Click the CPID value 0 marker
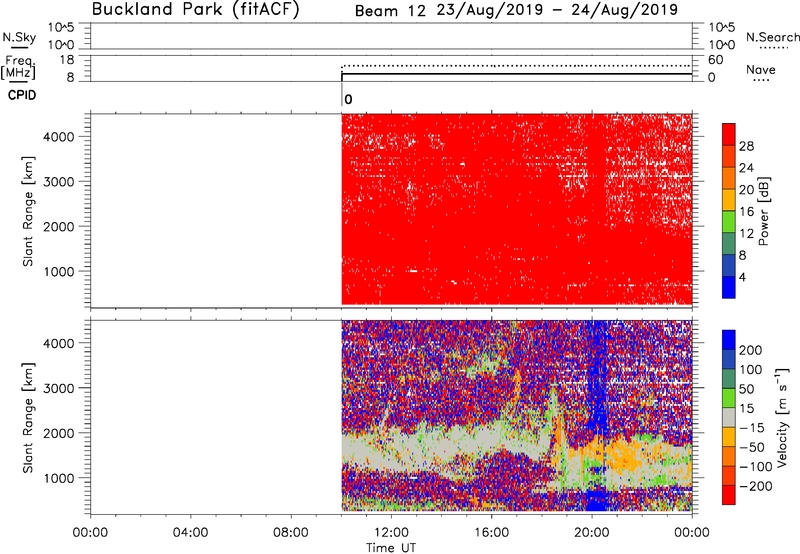 click(348, 99)
